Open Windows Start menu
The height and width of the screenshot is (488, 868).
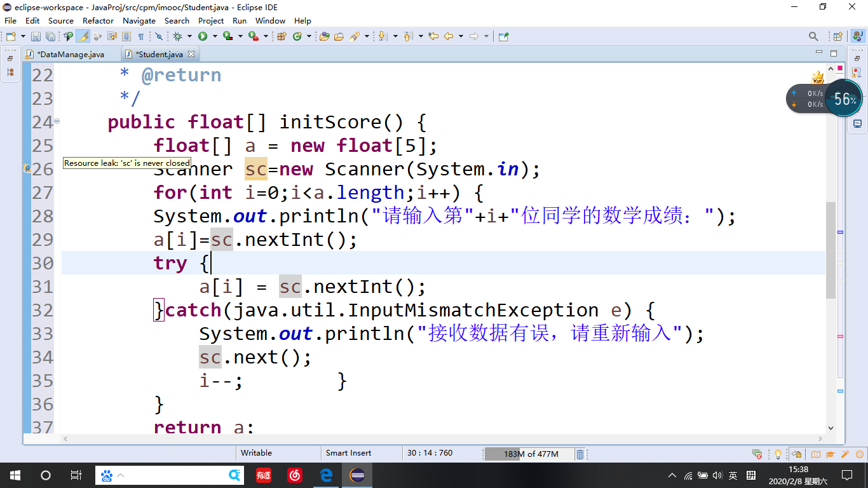pyautogui.click(x=15, y=475)
